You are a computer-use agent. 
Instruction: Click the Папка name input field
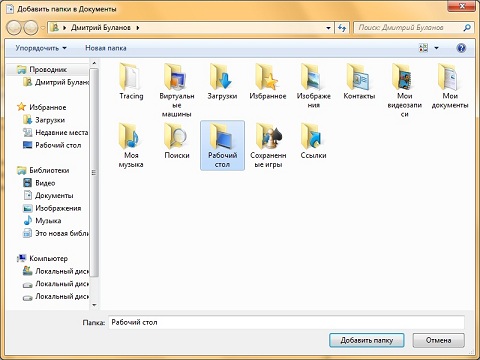click(286, 322)
